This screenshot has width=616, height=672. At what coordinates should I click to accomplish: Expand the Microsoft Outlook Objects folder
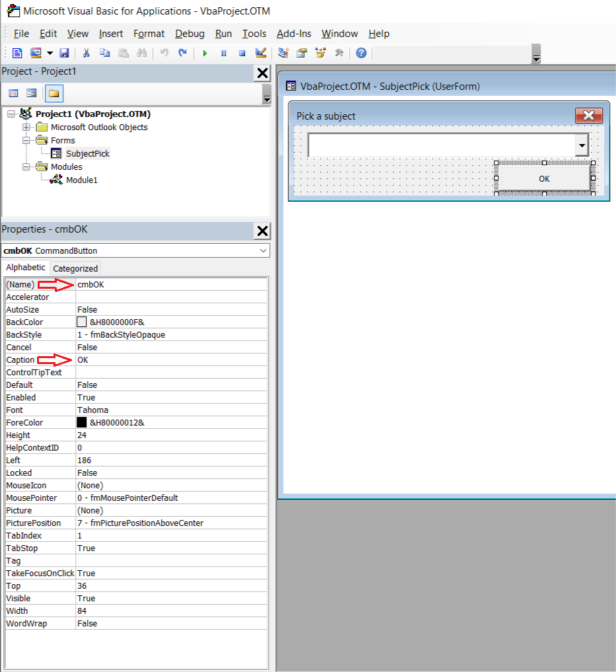coord(26,128)
